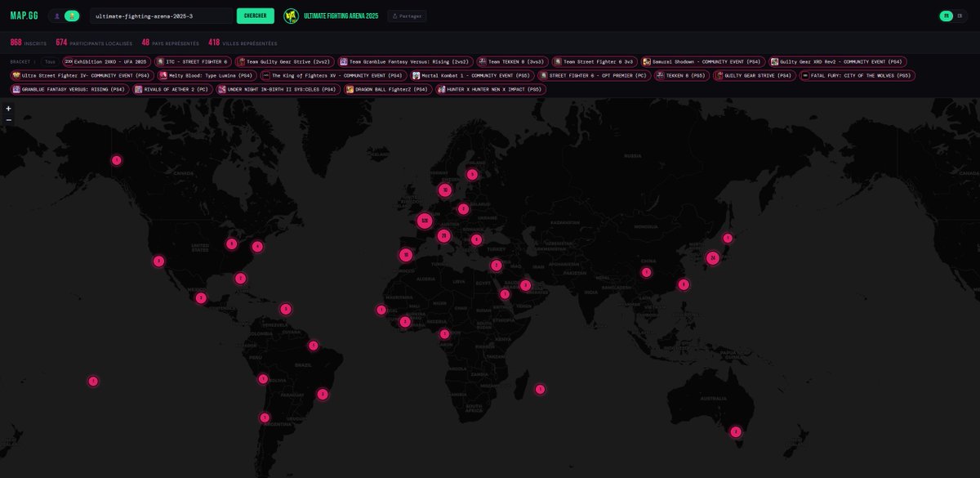Select the Tous bracket filter
Screen dimensions: 980x478
pos(51,61)
